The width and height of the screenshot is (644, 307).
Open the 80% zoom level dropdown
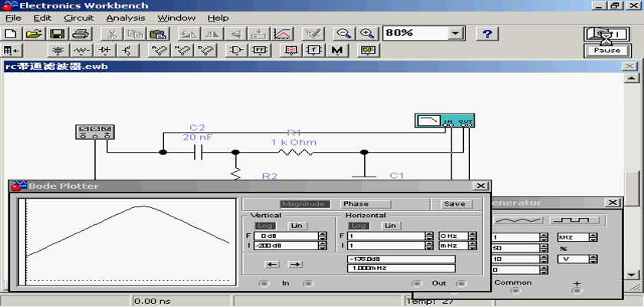click(455, 34)
